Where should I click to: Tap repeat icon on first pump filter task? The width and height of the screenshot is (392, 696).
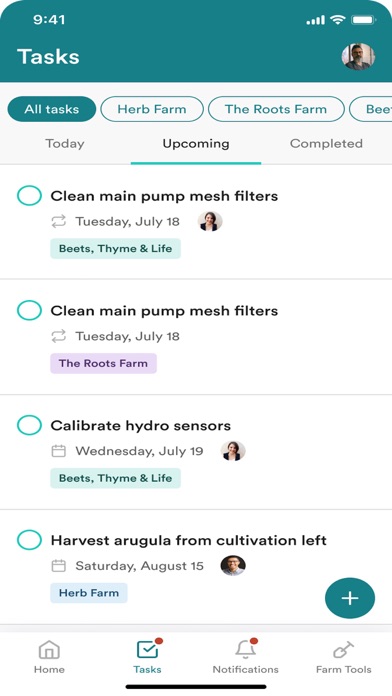59,221
